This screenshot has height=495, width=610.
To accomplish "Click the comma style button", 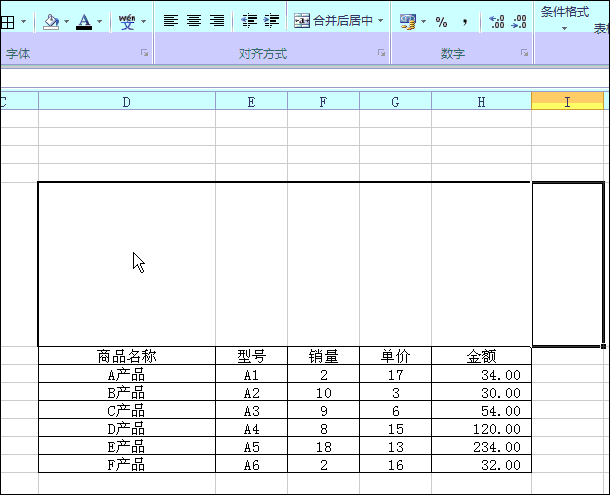I will click(x=464, y=21).
